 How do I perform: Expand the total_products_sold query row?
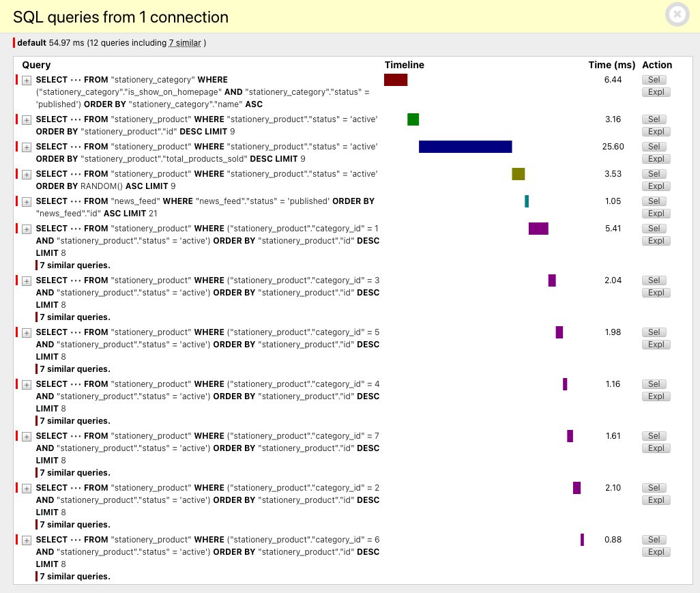(27, 147)
